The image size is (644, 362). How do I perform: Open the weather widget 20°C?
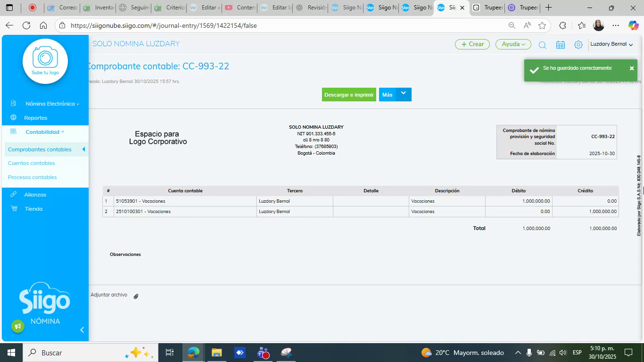[462, 353]
